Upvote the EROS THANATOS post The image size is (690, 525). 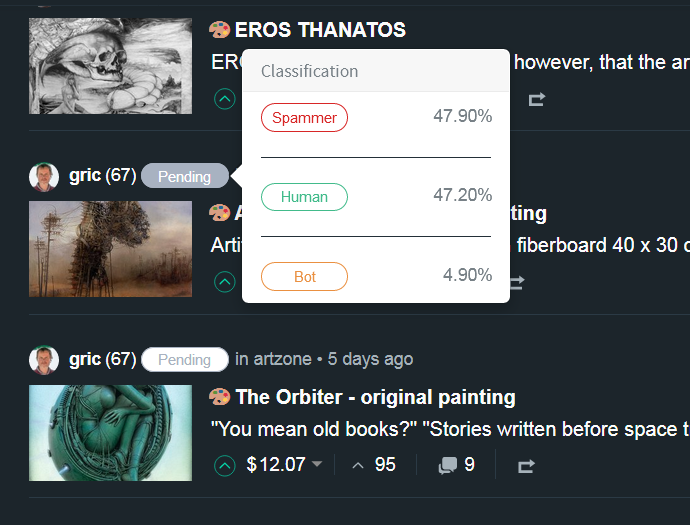[225, 99]
